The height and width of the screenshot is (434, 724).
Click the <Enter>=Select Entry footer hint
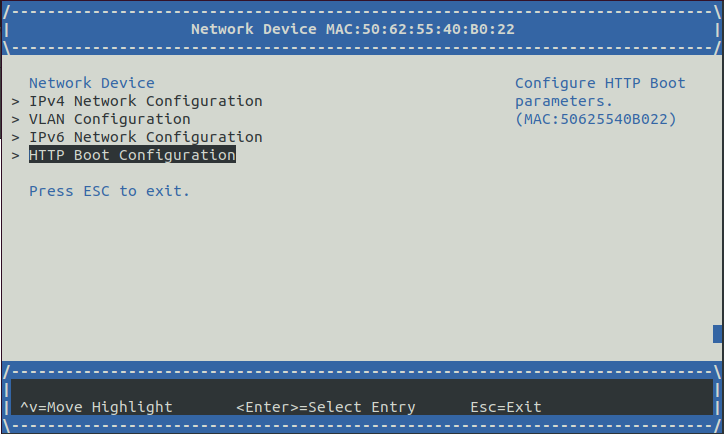tap(326, 407)
